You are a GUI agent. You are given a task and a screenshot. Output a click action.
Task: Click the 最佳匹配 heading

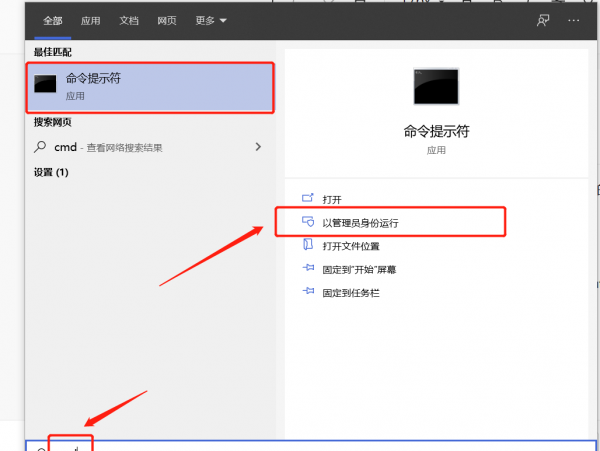[52, 52]
